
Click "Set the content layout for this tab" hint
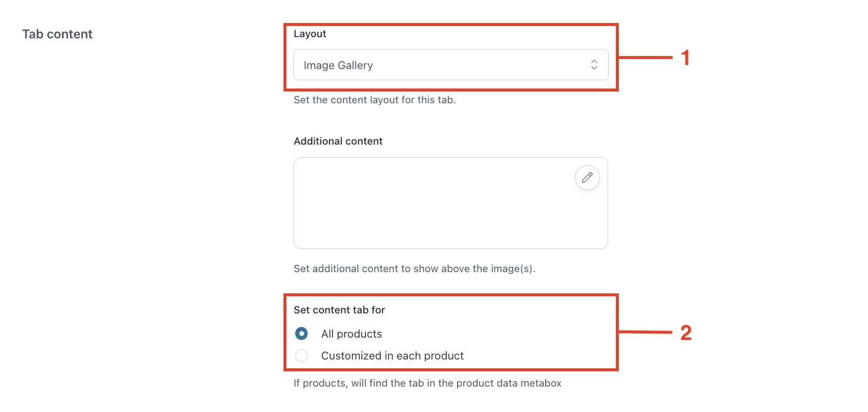click(375, 100)
